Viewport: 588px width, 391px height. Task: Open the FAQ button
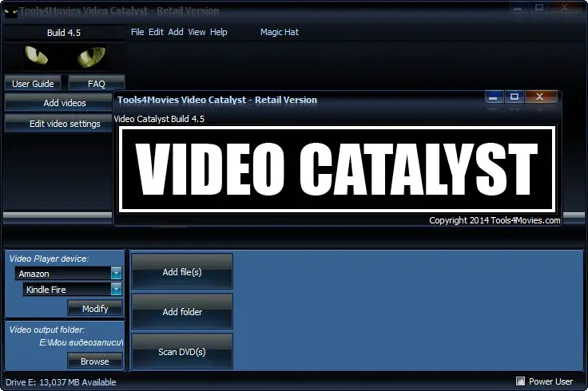pyautogui.click(x=97, y=83)
